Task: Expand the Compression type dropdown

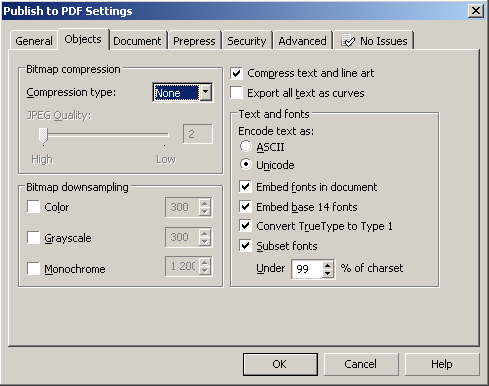Action: coord(206,92)
